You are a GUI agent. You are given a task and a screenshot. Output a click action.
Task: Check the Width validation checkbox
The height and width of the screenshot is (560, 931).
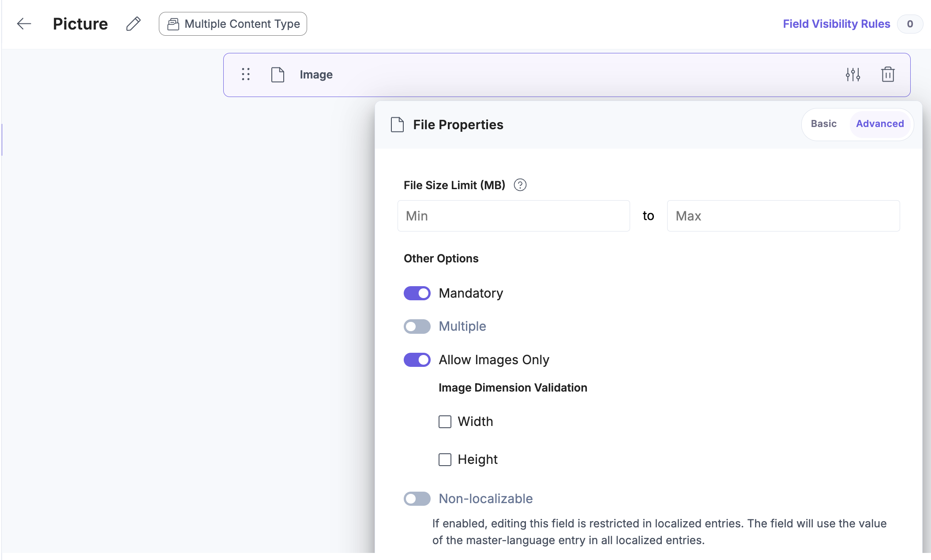(x=445, y=422)
